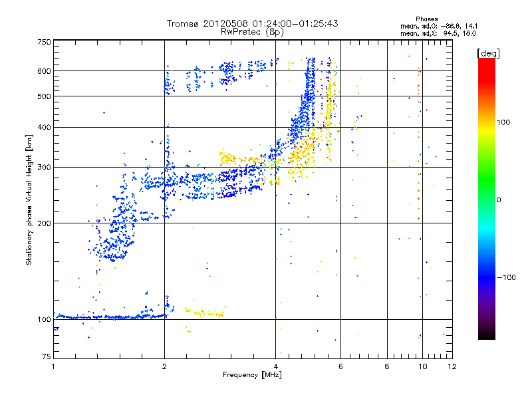Click the plot title 'Tromsø 20120508 01:24:00-01:25:43'

(x=252, y=23)
